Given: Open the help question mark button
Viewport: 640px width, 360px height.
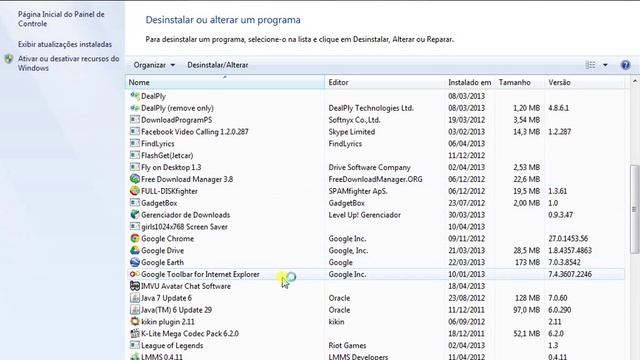Looking at the screenshot, I should coord(625,65).
